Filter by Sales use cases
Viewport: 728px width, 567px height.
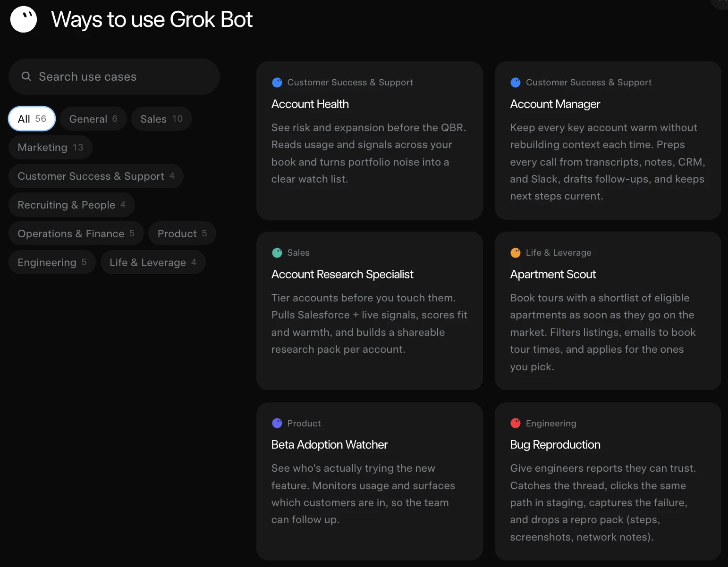coord(161,119)
